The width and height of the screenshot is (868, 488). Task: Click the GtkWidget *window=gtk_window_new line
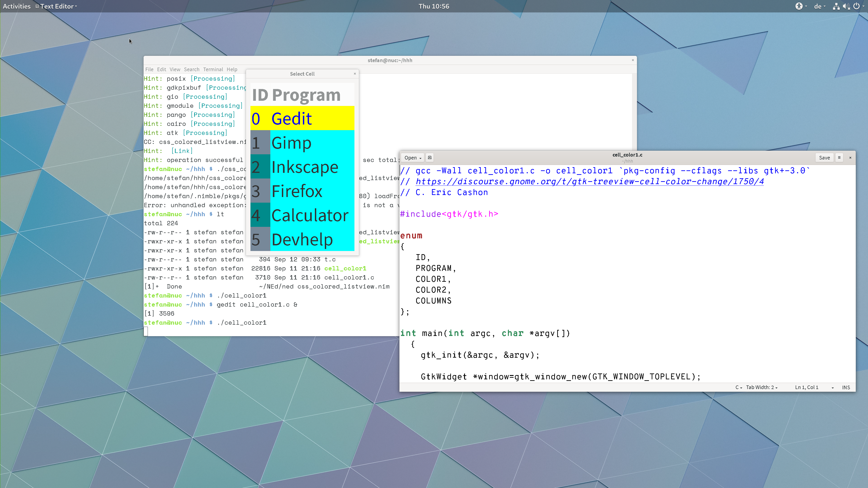pyautogui.click(x=560, y=377)
